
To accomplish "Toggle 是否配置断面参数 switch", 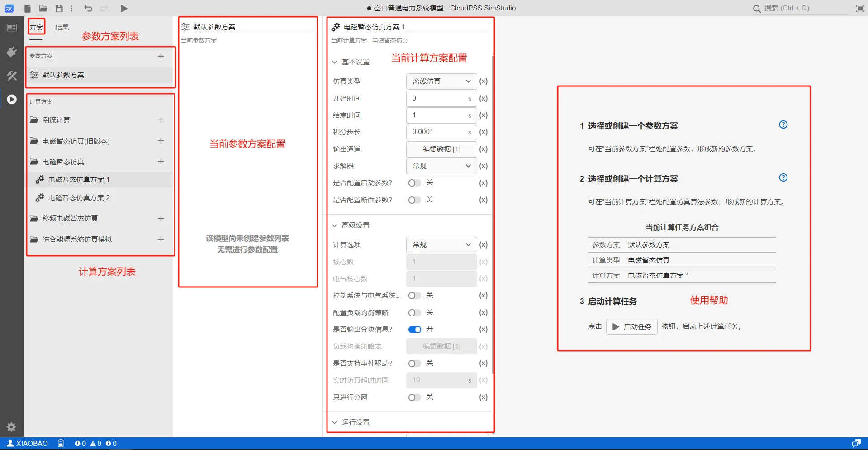I will pos(414,200).
